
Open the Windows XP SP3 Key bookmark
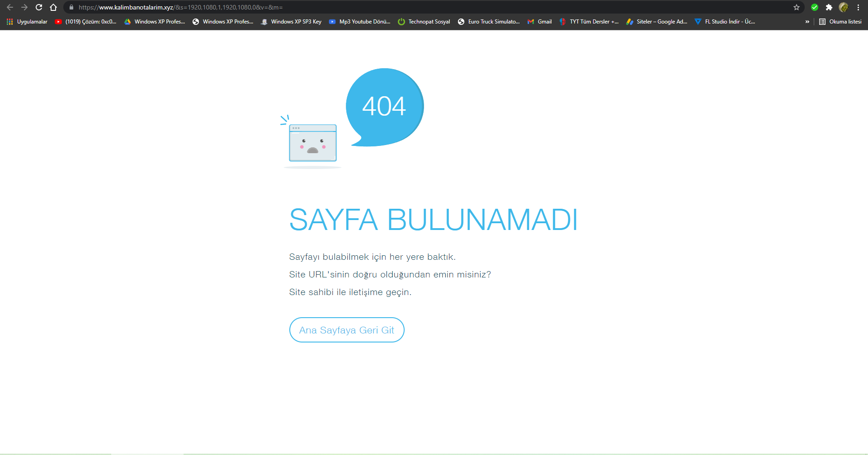292,21
